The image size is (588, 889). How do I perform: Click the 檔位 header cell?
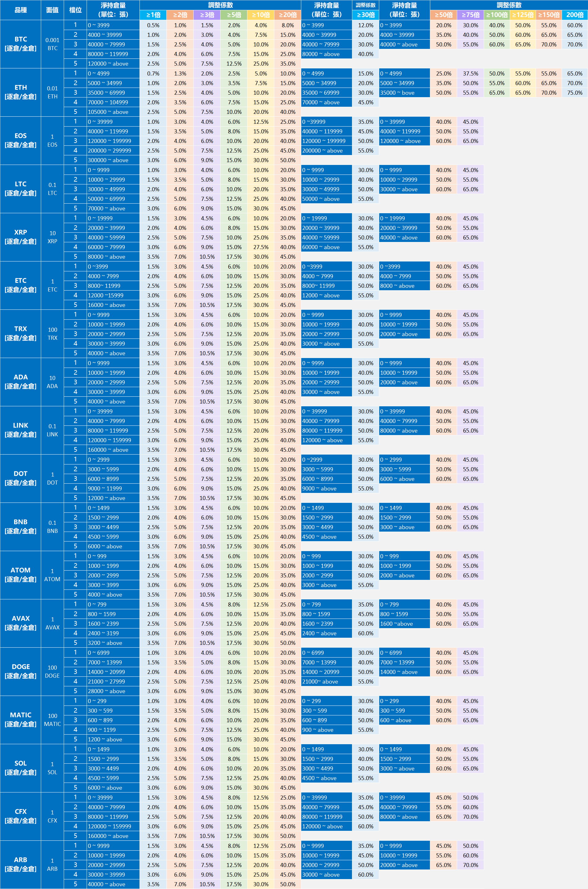coord(75,10)
